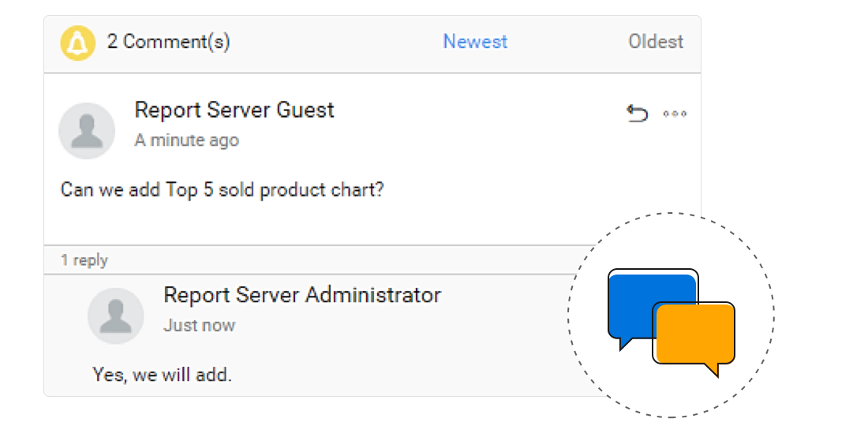
Task: Select the "Yes, we will add." reply text
Action: 162,375
